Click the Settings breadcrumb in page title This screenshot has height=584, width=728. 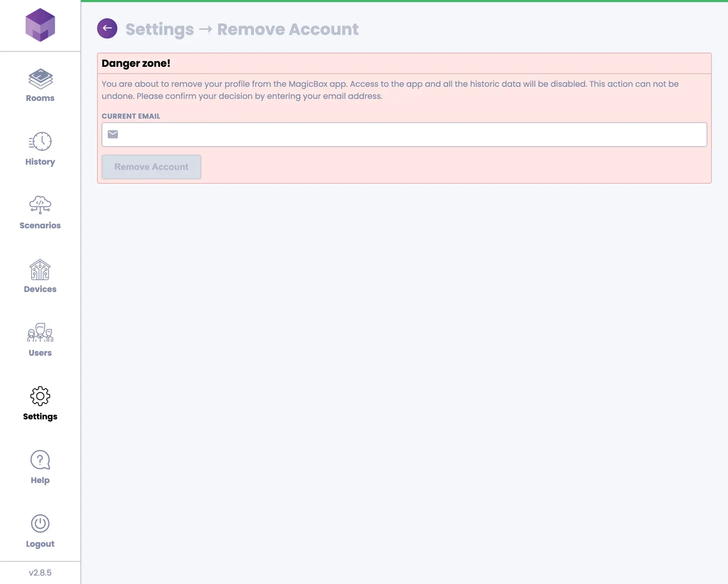[x=159, y=30]
